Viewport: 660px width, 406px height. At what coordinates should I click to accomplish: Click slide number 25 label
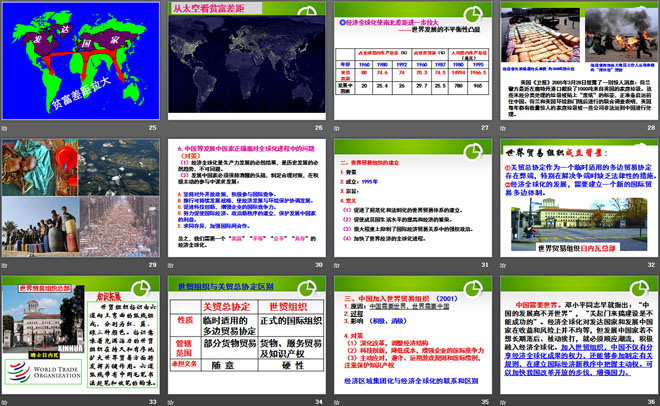point(152,127)
